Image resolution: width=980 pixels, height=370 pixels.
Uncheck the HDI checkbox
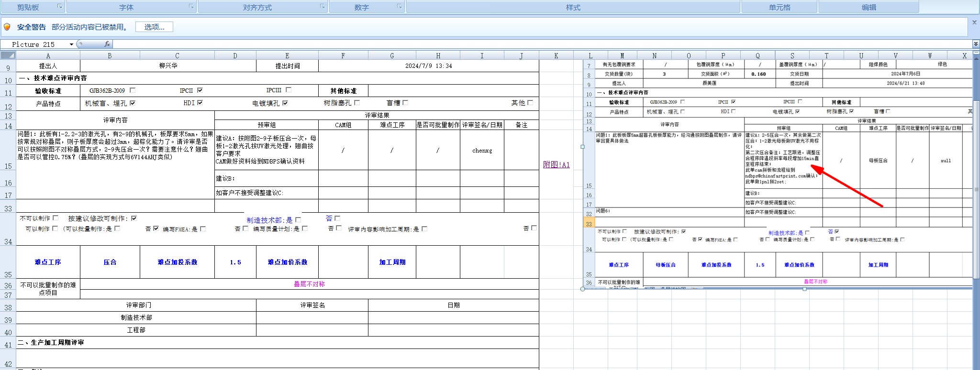[200, 102]
